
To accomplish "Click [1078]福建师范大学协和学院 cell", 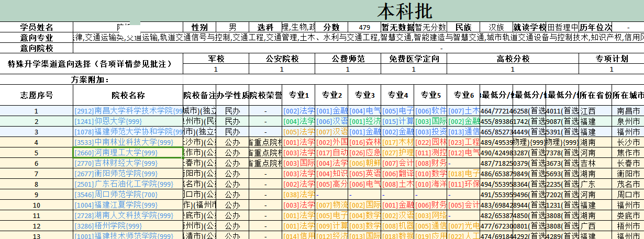I will tap(128, 132).
